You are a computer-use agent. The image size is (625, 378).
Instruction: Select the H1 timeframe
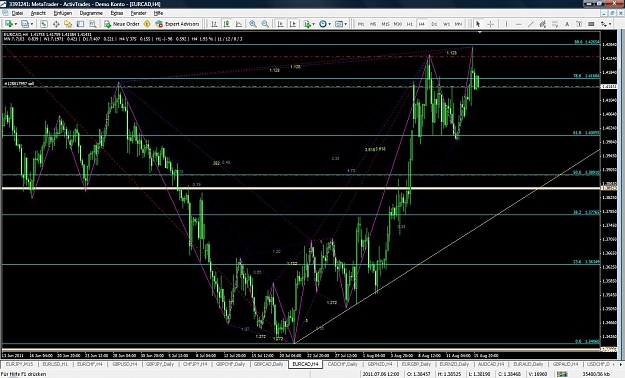409,24
